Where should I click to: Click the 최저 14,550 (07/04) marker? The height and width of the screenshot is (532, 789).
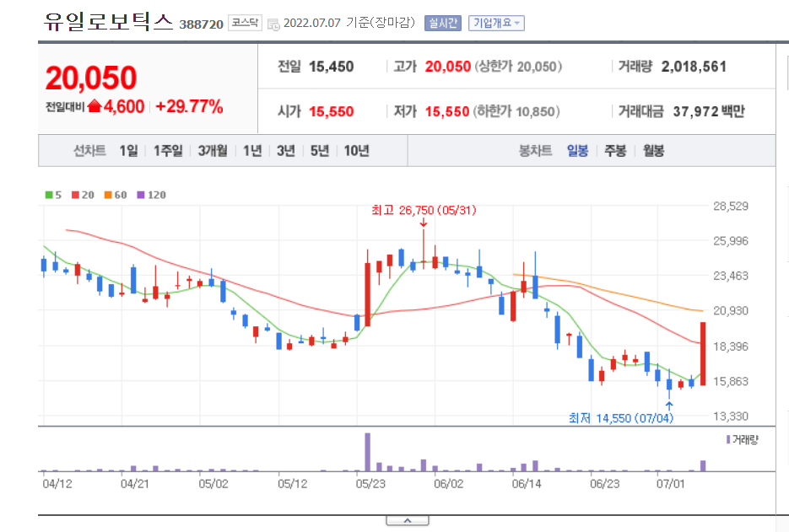[621, 418]
